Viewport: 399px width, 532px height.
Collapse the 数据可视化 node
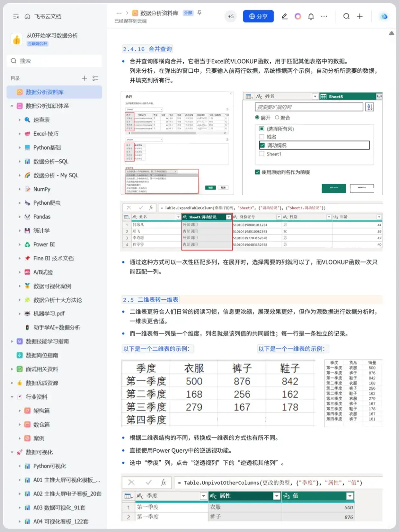[12, 452]
